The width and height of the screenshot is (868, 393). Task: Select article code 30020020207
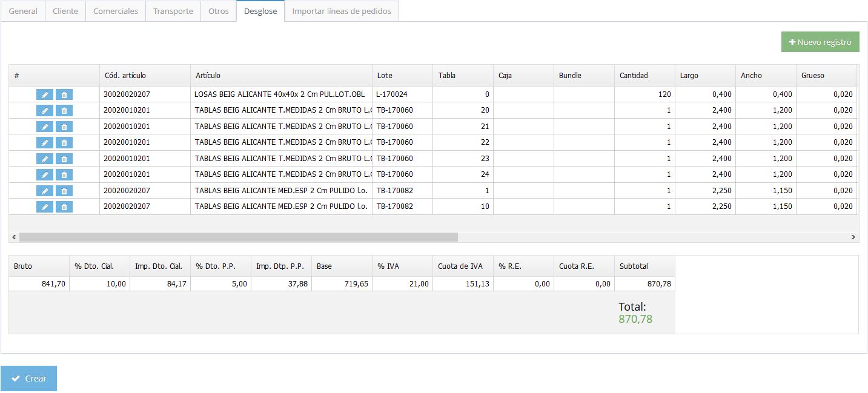(145, 94)
